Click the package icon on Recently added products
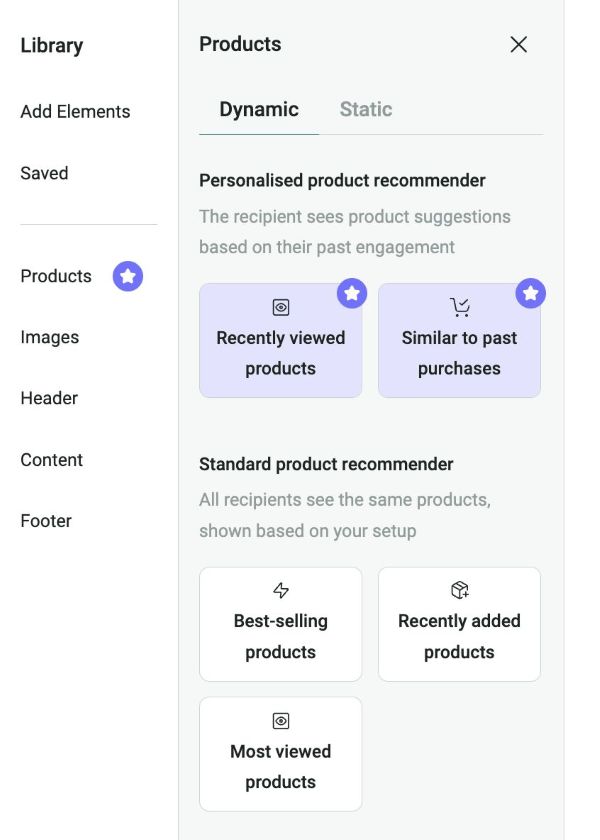600x840 pixels. point(459,591)
